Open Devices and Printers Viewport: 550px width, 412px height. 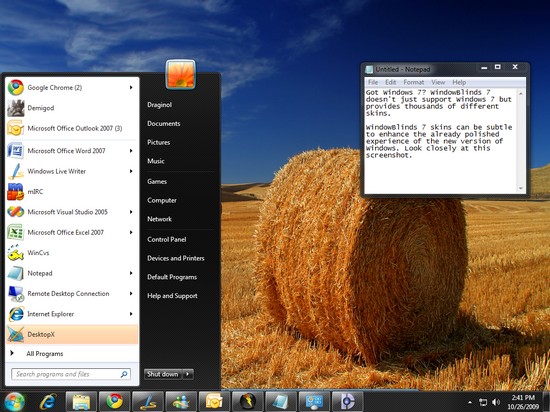pyautogui.click(x=176, y=258)
